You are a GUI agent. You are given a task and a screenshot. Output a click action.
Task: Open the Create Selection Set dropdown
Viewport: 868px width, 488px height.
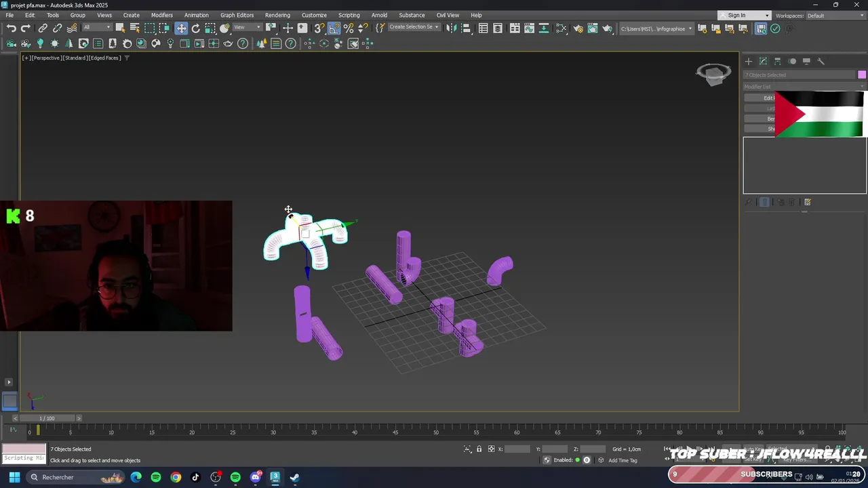(x=414, y=27)
